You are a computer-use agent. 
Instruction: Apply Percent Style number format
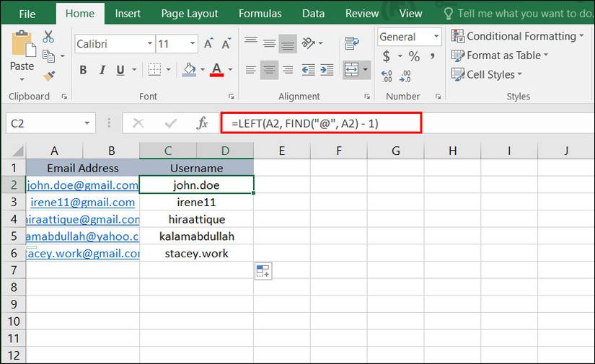pyautogui.click(x=414, y=56)
